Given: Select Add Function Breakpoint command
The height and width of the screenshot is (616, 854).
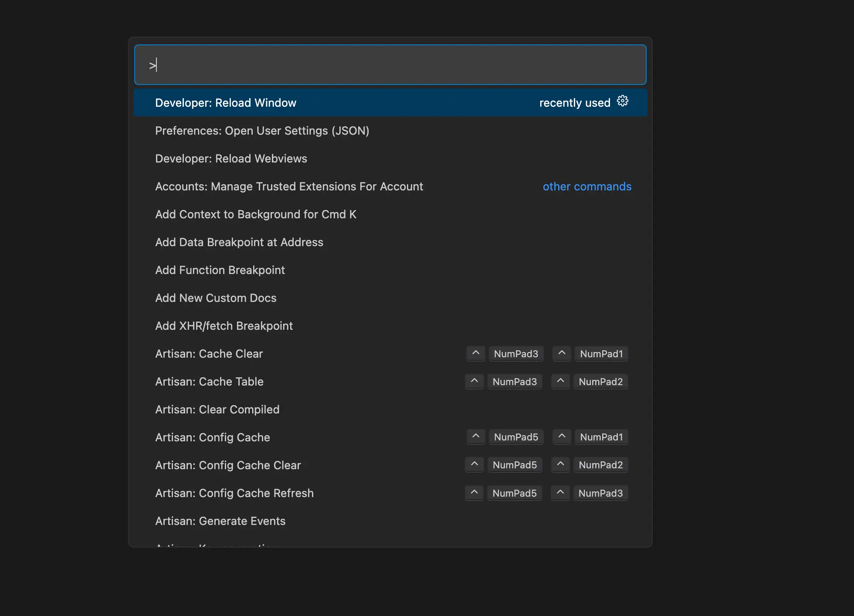Looking at the screenshot, I should pos(220,270).
